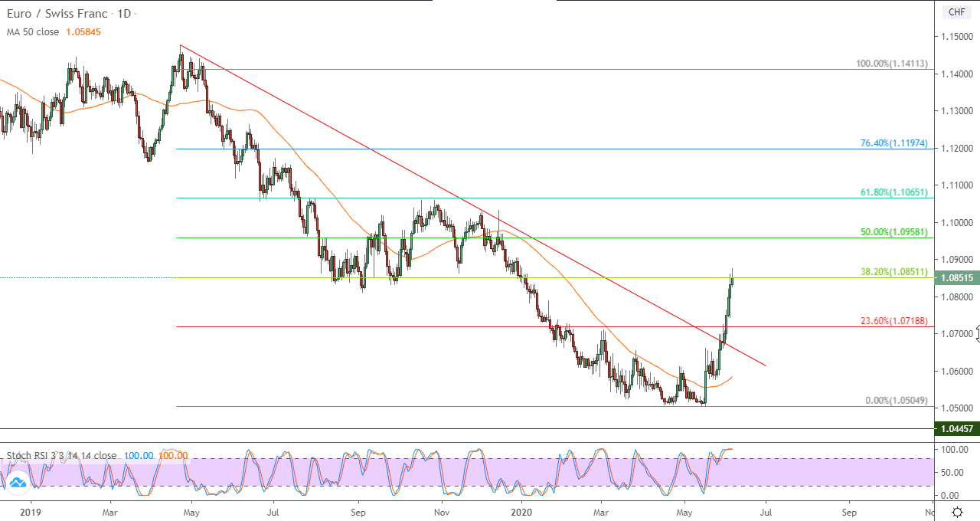Screen dimensions: 980x521
Task: Click the 23.60%(1.07188) Fibonacci label
Action: click(894, 321)
